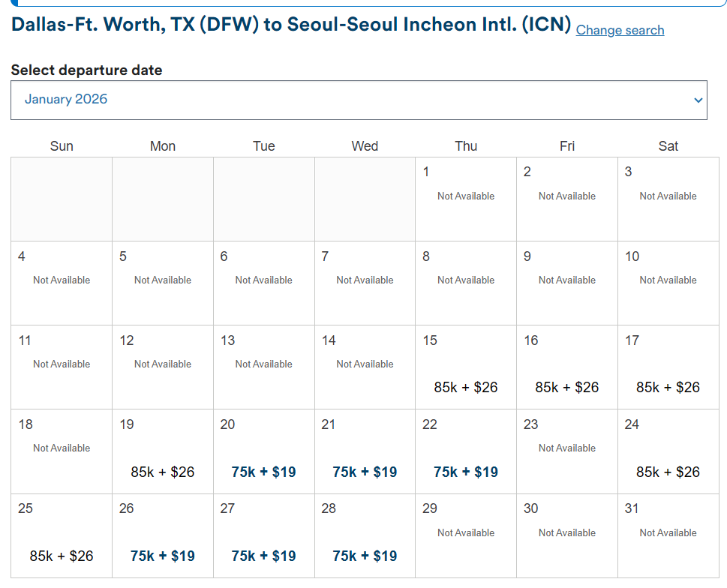Pick January 28 fare 75k + $19

[x=365, y=556]
